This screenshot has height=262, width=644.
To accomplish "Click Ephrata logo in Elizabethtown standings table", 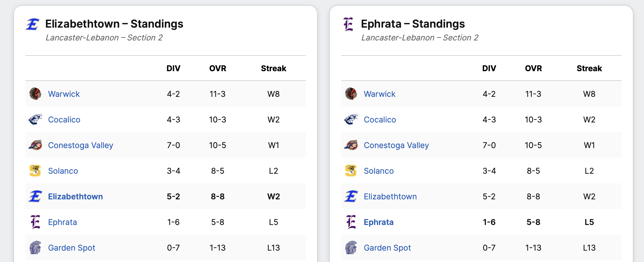I will coord(35,222).
